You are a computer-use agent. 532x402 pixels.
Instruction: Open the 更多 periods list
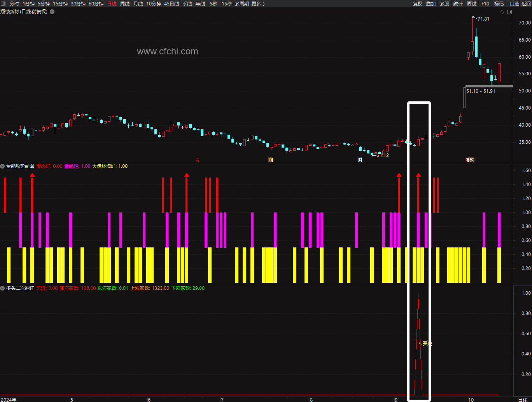(258, 3)
